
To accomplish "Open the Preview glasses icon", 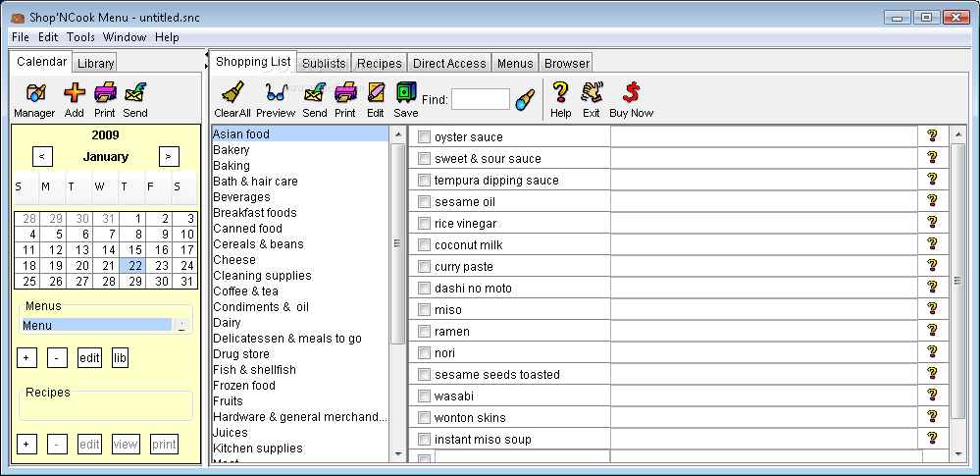I will point(276,92).
